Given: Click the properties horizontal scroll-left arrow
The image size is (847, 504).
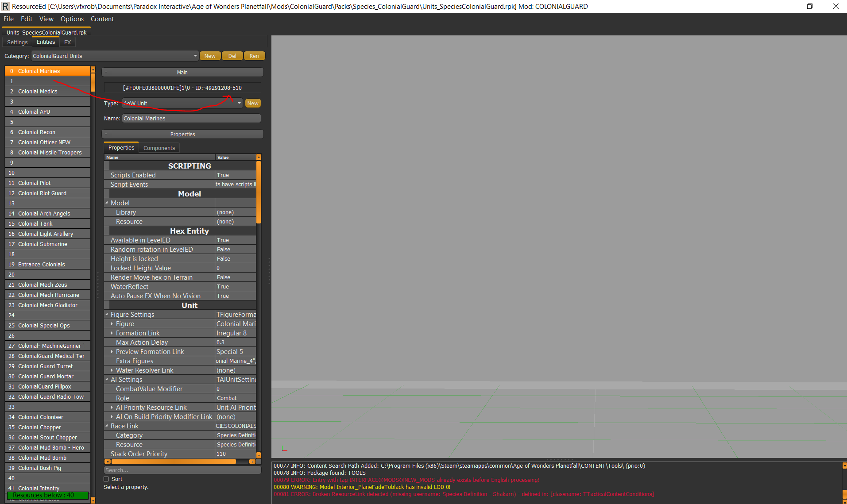Looking at the screenshot, I should 107,462.
